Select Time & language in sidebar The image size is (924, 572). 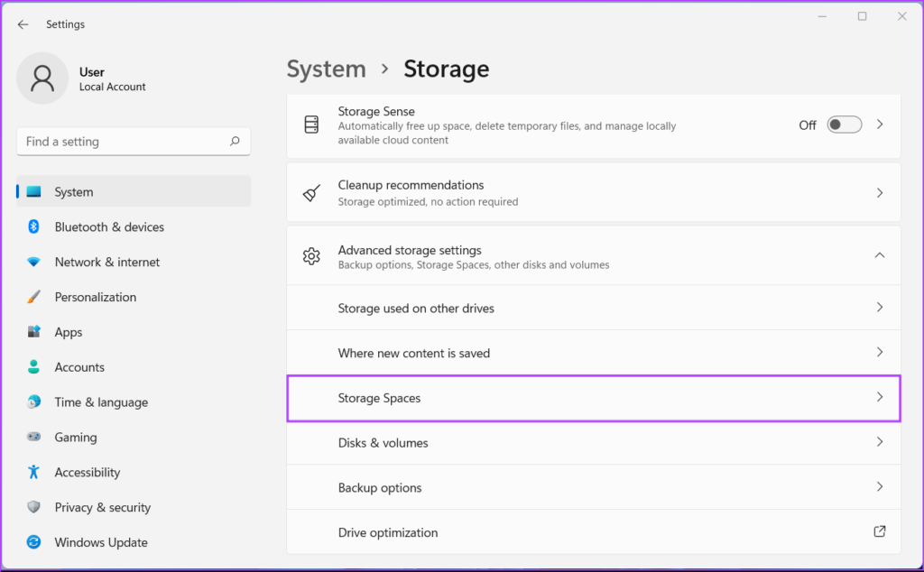coord(101,403)
